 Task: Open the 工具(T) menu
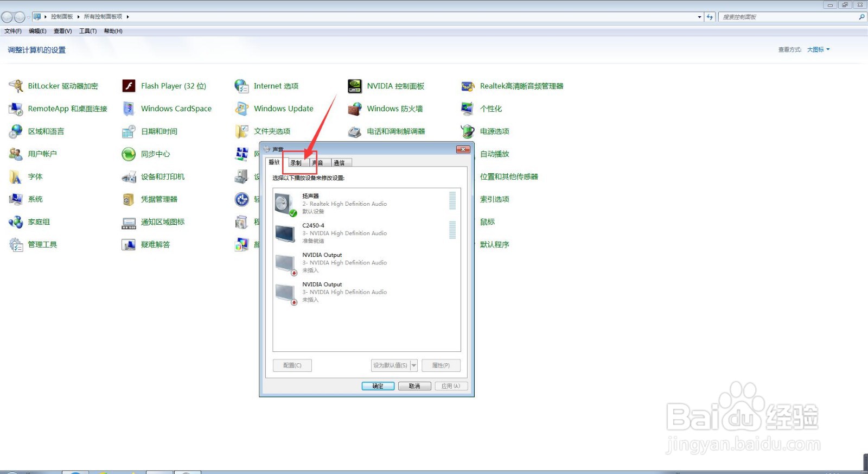(88, 31)
